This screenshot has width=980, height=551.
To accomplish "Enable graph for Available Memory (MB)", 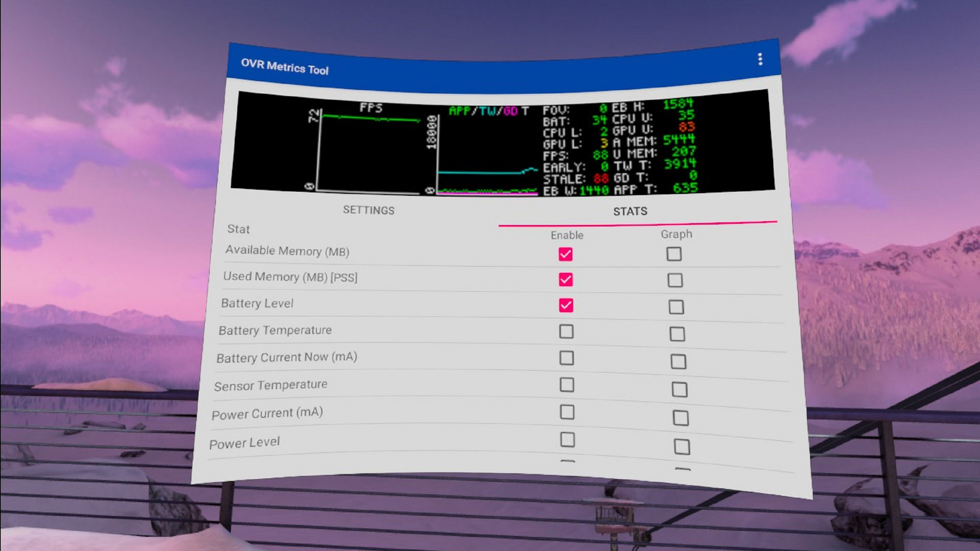I will pos(674,254).
